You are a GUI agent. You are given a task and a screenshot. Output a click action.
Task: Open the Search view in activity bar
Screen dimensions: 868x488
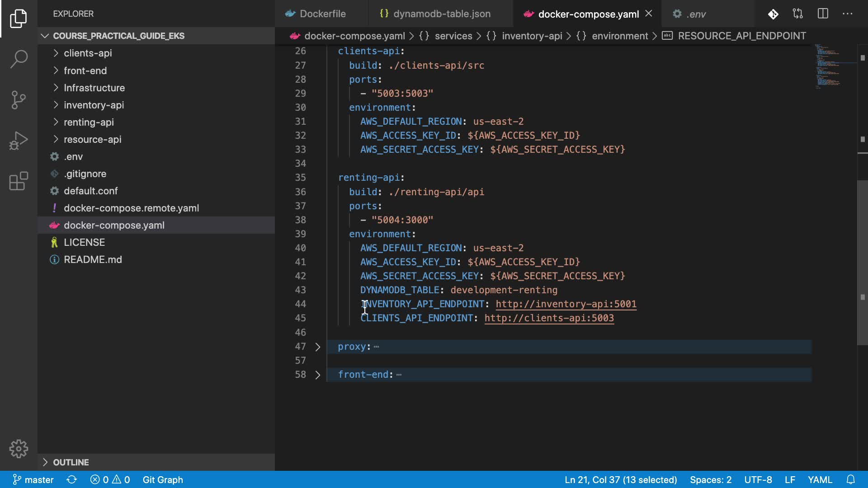(19, 59)
